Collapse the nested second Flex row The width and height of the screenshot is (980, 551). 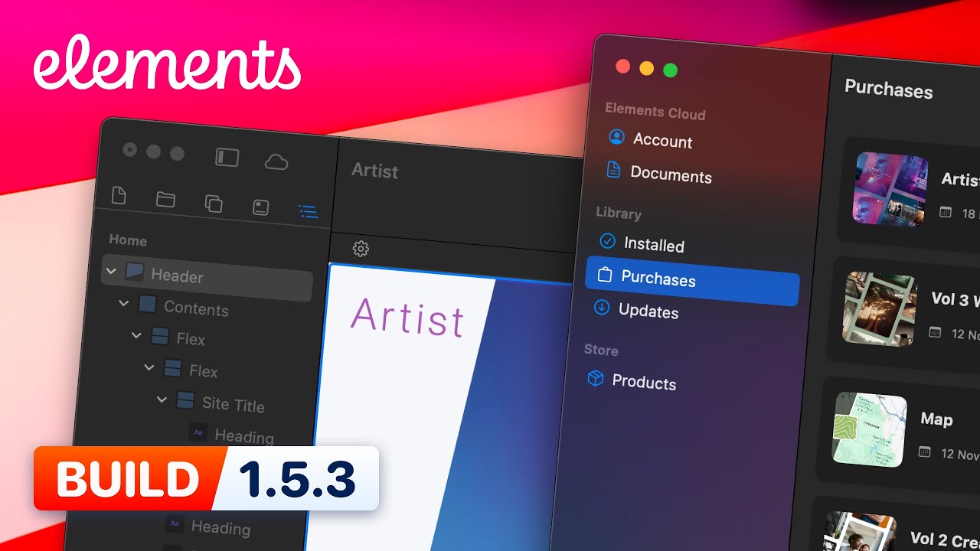(149, 367)
